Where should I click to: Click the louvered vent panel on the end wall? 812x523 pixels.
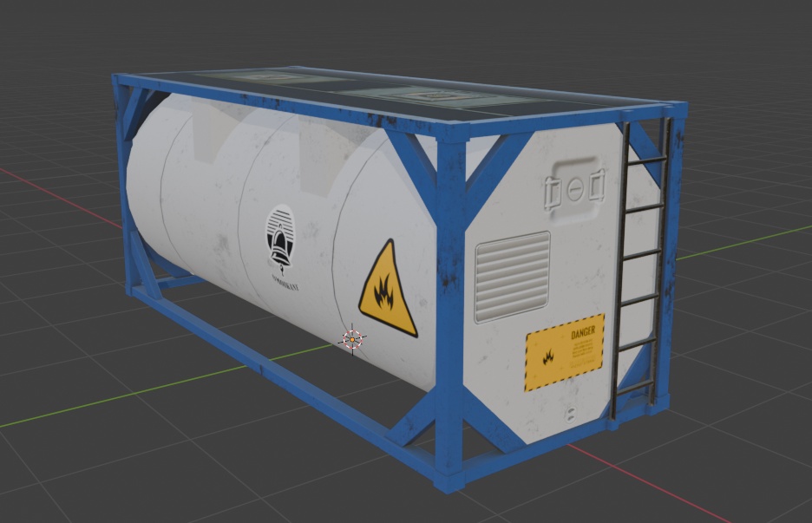click(512, 277)
